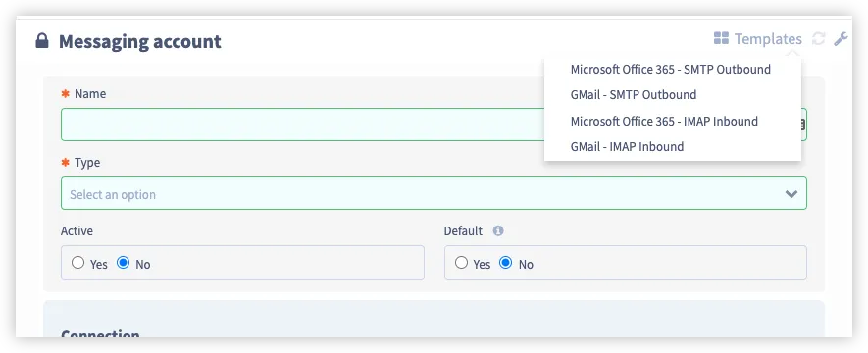
Task: Open the Templates grid icon
Action: [721, 38]
